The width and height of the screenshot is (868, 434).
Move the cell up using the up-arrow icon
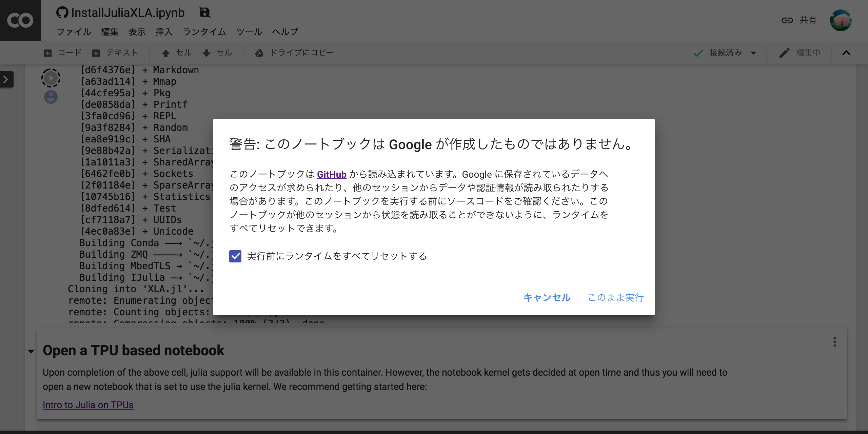click(x=166, y=53)
